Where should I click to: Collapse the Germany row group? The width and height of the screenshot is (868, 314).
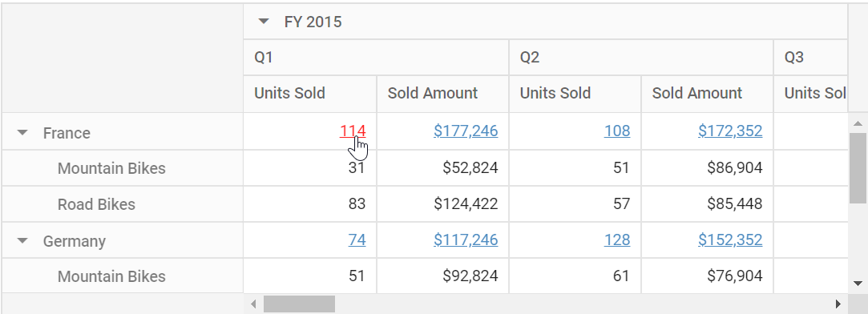(22, 240)
